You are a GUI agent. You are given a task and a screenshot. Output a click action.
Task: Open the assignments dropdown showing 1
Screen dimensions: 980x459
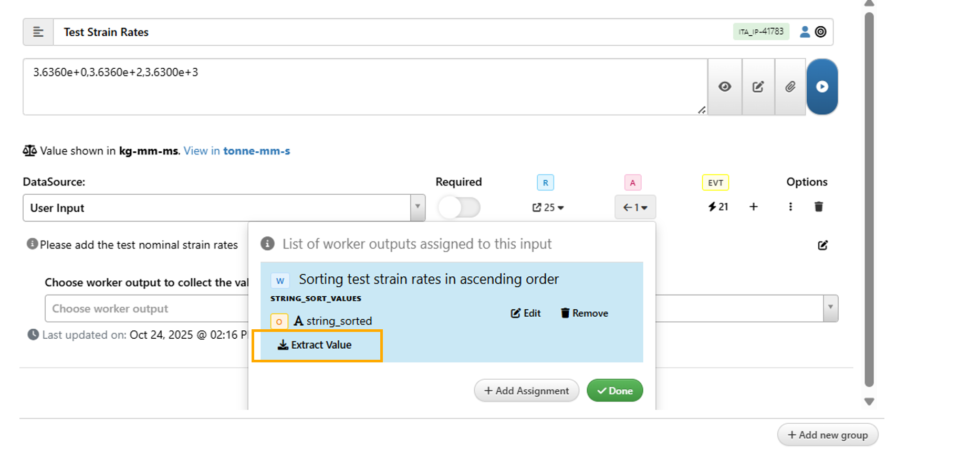coord(635,207)
